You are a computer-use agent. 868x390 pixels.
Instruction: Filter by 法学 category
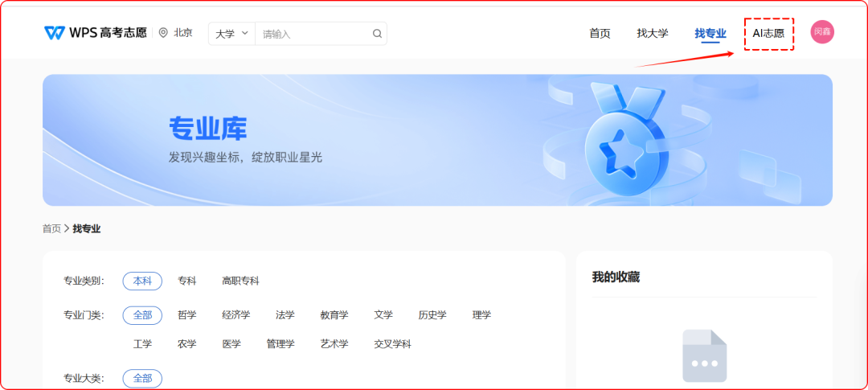coord(285,315)
